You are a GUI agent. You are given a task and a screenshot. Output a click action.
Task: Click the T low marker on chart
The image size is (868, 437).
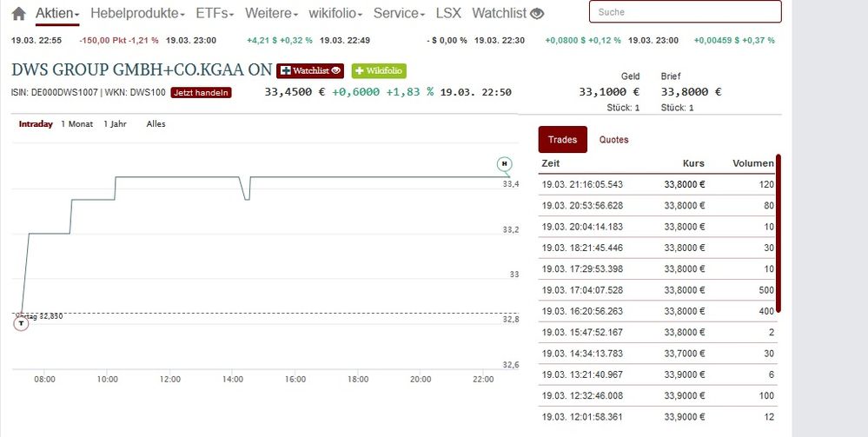[22, 324]
